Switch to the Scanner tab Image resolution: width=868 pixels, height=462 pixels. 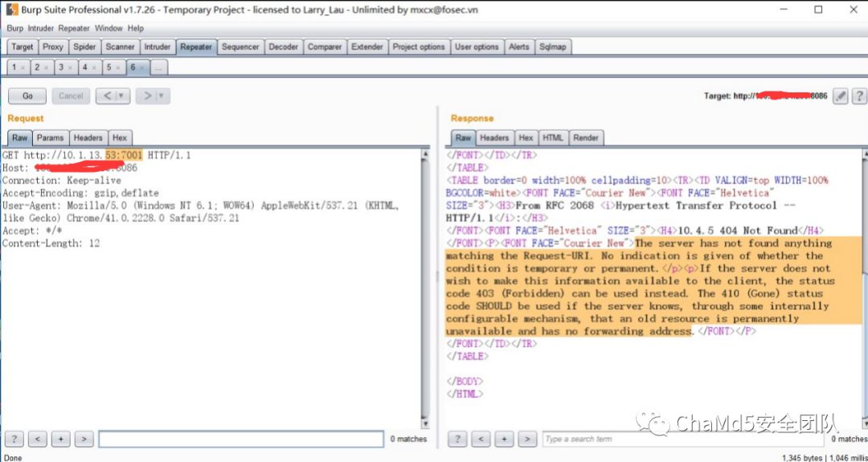tap(120, 47)
